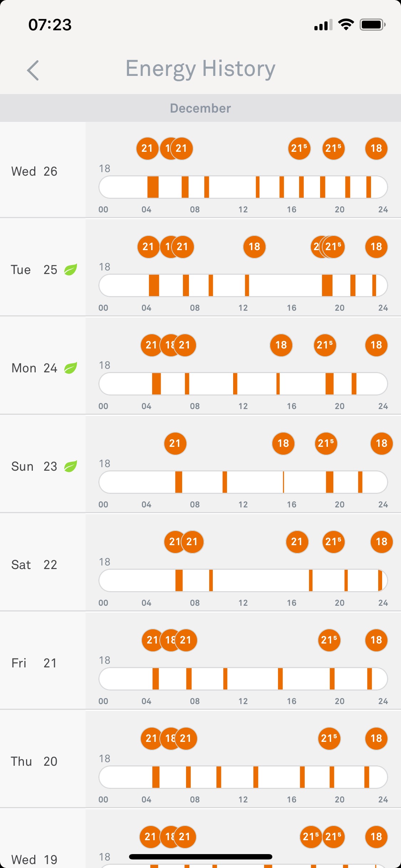Tap the green leaf icon on Mon 24

[70, 368]
